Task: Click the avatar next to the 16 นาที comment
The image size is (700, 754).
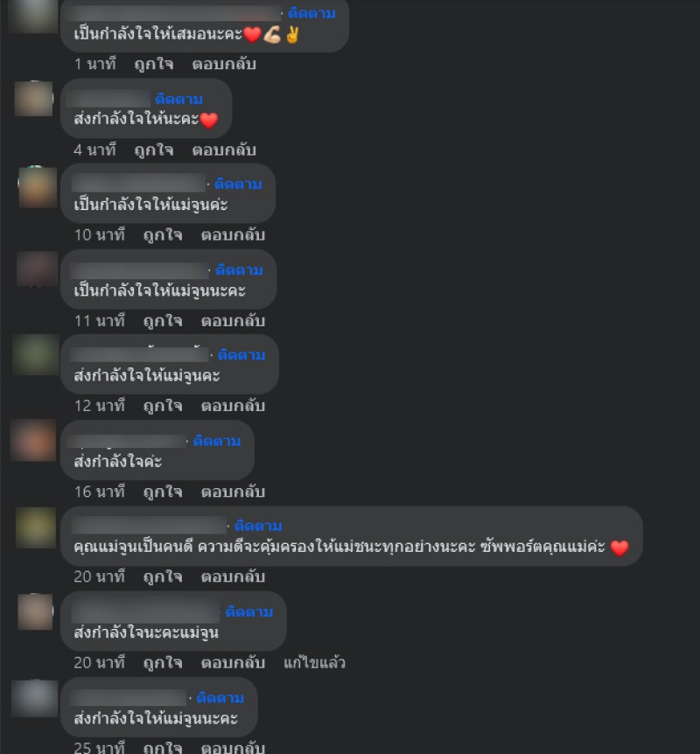Action: tap(33, 441)
